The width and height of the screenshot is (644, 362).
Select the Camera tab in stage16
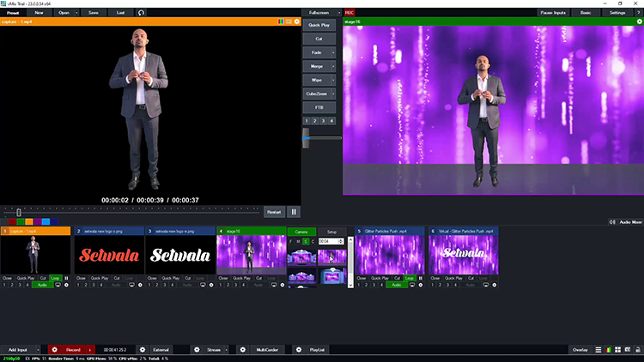click(301, 232)
